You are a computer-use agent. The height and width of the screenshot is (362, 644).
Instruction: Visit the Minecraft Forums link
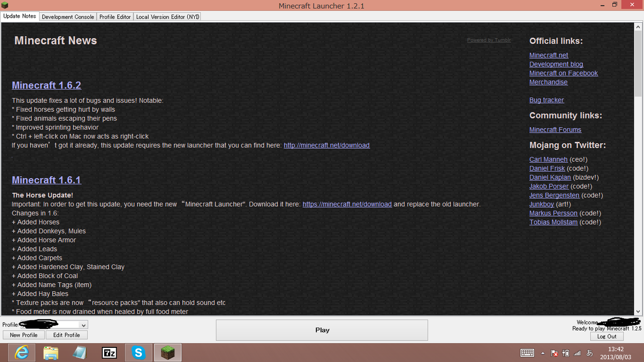[555, 130]
